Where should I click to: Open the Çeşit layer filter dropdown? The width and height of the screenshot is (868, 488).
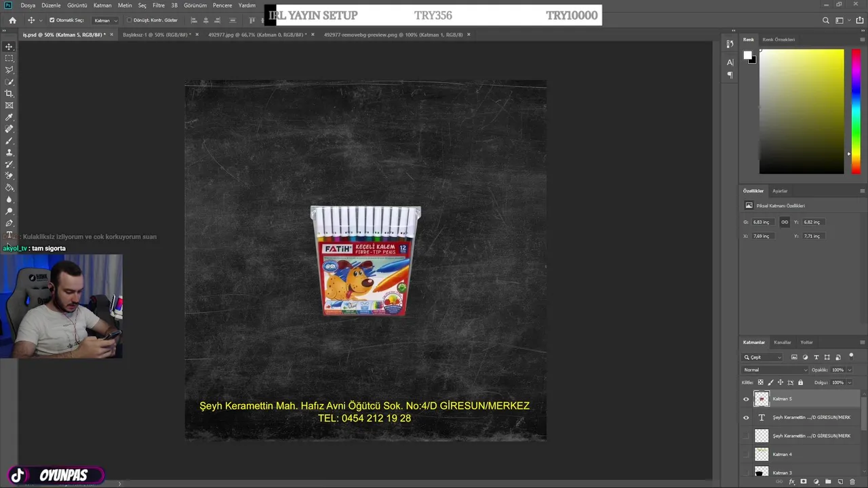(763, 357)
